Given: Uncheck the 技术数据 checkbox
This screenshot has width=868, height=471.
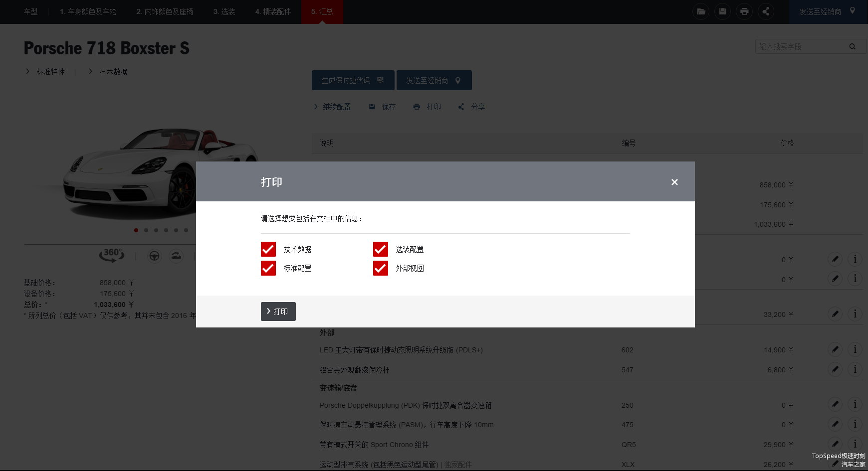Looking at the screenshot, I should (x=268, y=249).
